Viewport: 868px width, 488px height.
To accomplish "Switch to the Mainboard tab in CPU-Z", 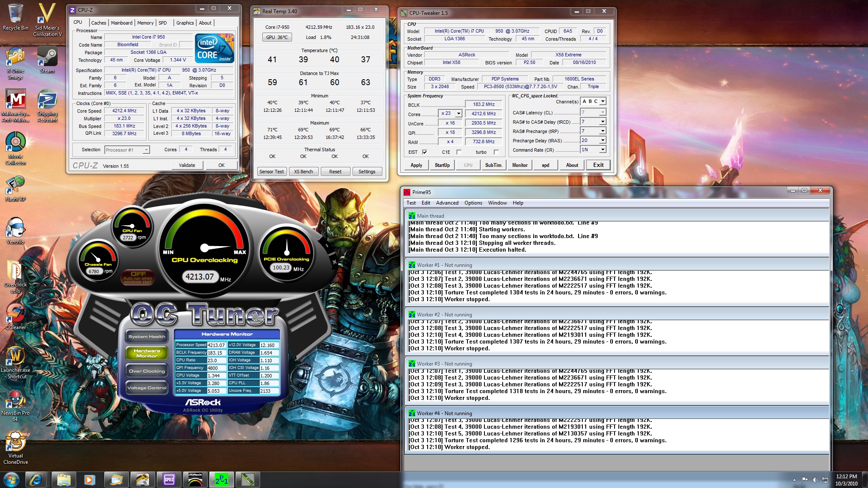I will pyautogui.click(x=122, y=23).
